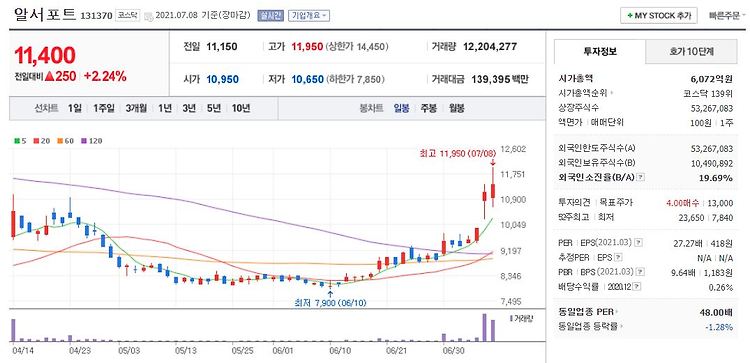This screenshot has height=363, width=750.
Task: Click the 코스닥 market badge
Action: [x=128, y=16]
